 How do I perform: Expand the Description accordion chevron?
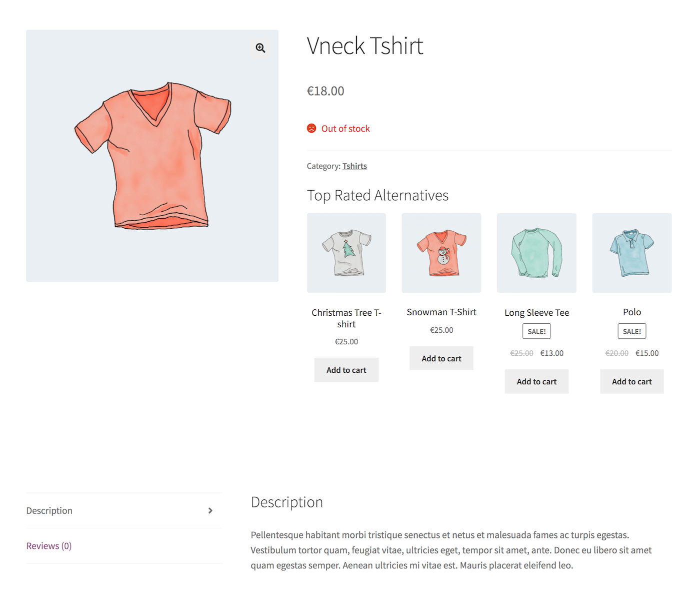coord(210,510)
